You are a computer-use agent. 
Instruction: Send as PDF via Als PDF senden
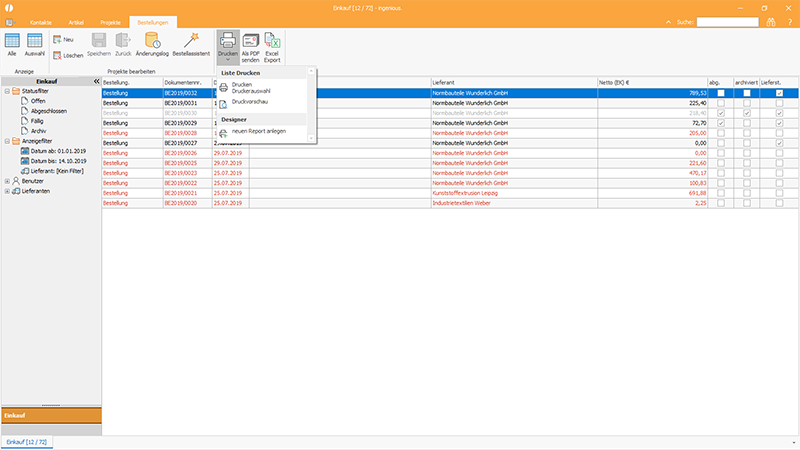pos(251,48)
